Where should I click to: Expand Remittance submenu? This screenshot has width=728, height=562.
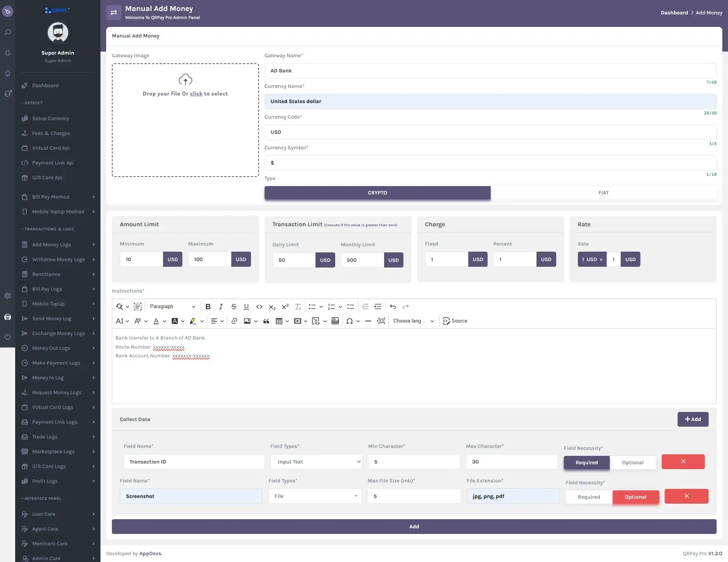58,274
